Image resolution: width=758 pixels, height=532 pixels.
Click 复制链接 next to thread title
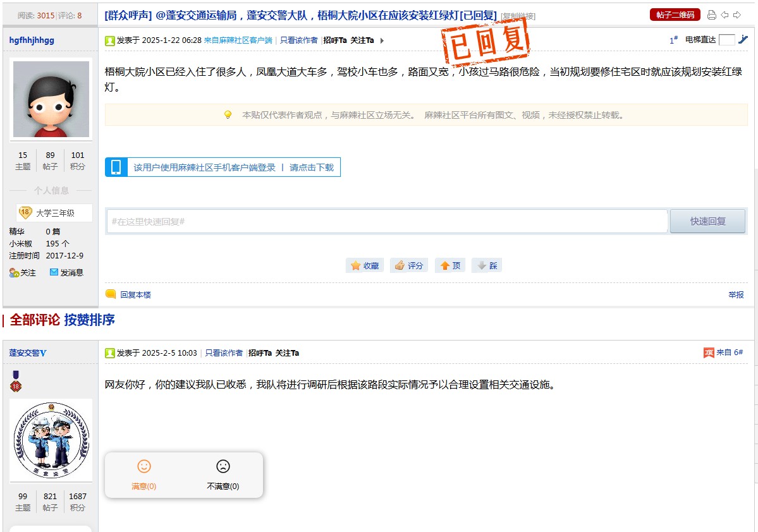tap(518, 16)
